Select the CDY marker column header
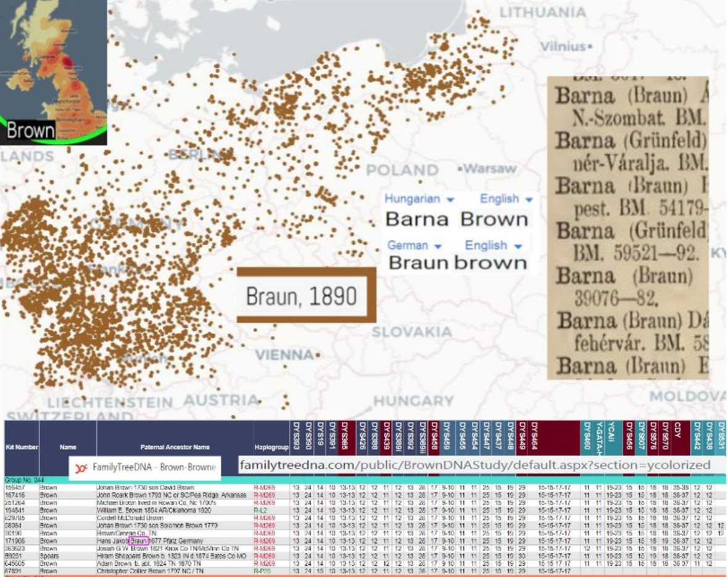 pyautogui.click(x=677, y=439)
